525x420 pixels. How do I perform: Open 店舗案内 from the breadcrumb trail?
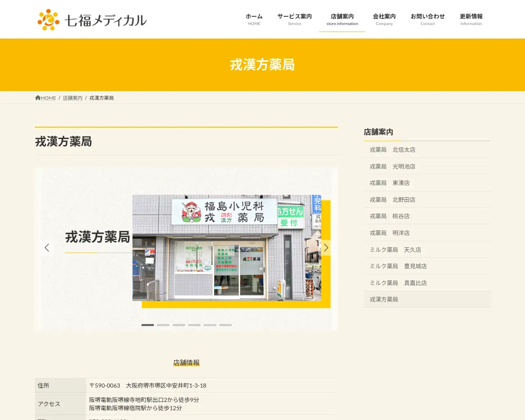(x=73, y=98)
